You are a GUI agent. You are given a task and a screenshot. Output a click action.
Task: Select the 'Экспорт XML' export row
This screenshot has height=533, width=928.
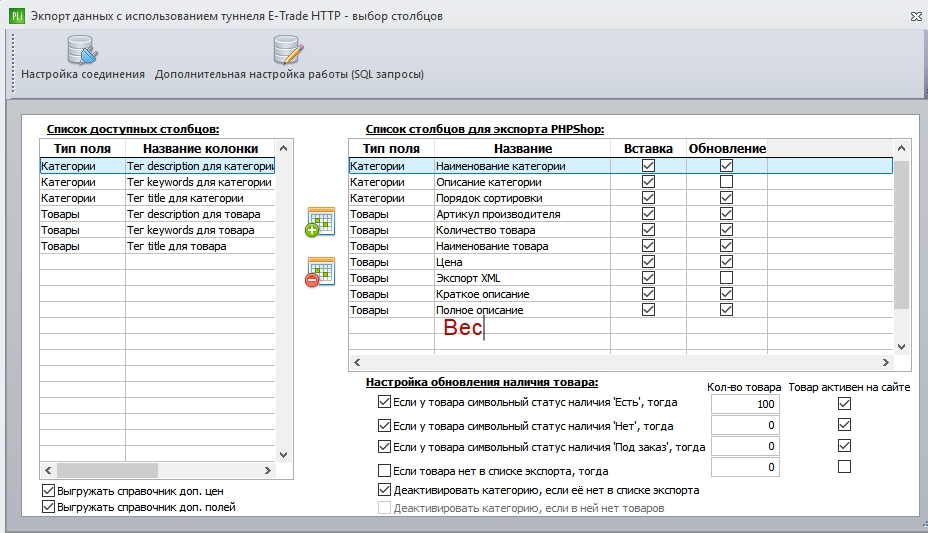tap(620, 277)
